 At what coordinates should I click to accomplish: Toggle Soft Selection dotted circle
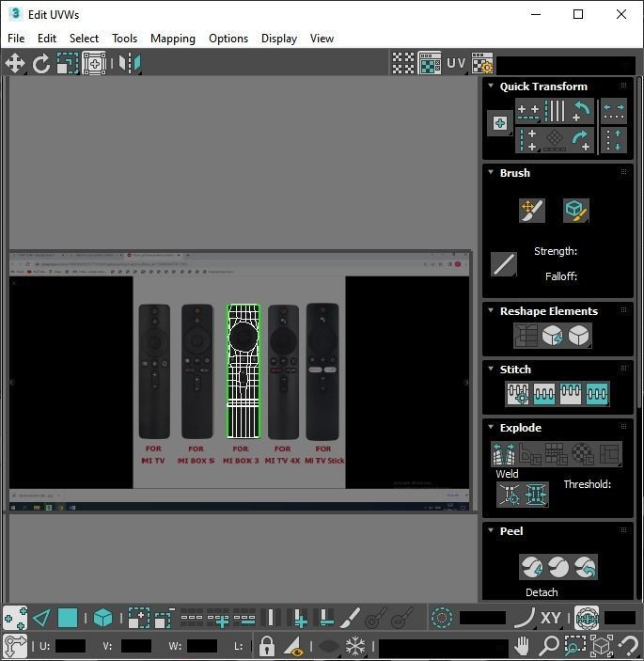click(442, 619)
